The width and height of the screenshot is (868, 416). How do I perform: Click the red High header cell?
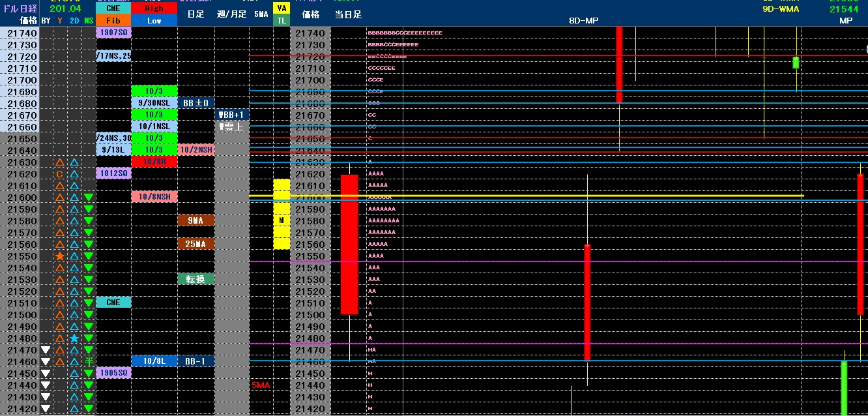[154, 8]
